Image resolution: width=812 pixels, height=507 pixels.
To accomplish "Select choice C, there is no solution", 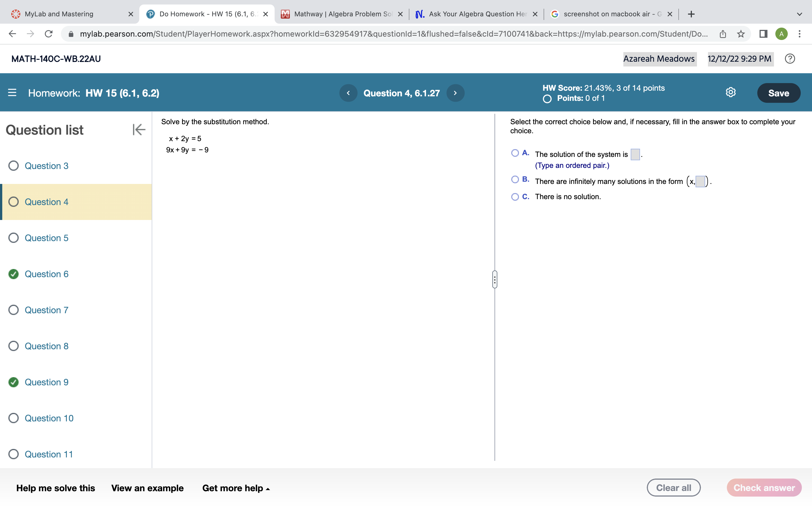I will pos(515,197).
